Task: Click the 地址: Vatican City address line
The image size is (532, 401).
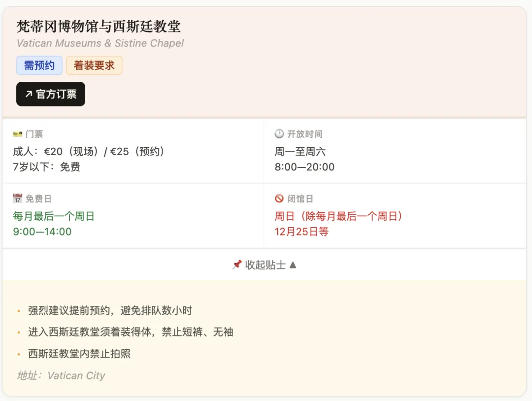Action: (x=61, y=375)
